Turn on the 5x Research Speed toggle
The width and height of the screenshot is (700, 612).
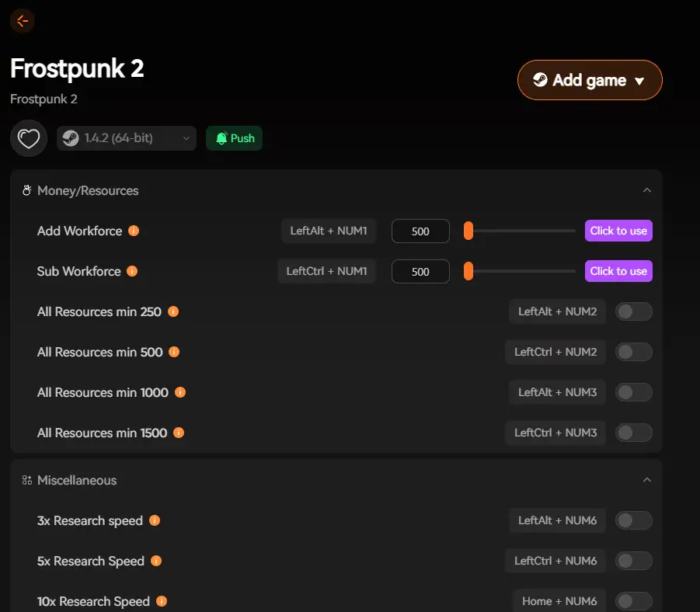pyautogui.click(x=633, y=560)
